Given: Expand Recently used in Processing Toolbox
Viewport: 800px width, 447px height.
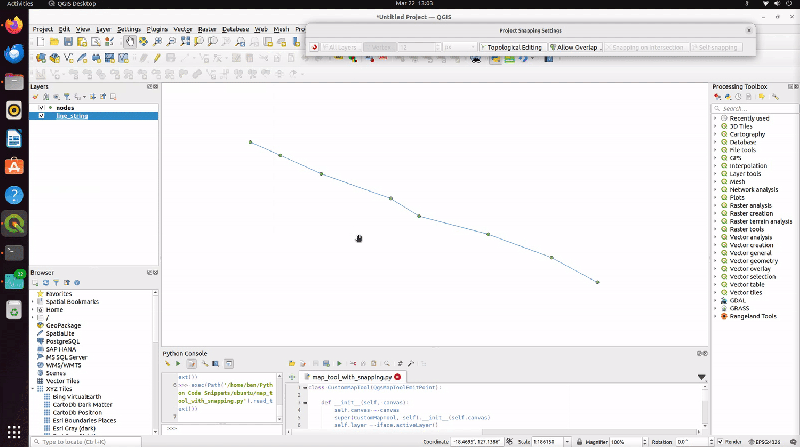Looking at the screenshot, I should click(715, 118).
